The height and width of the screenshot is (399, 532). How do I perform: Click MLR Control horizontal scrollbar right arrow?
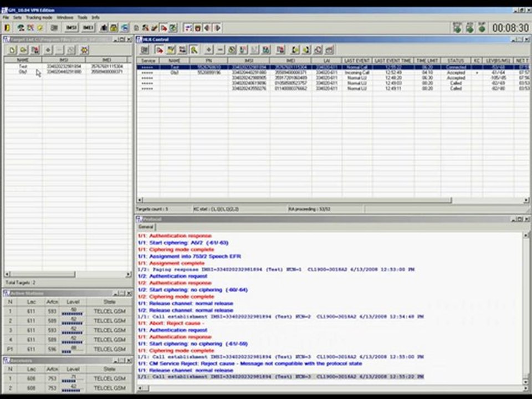click(x=526, y=200)
